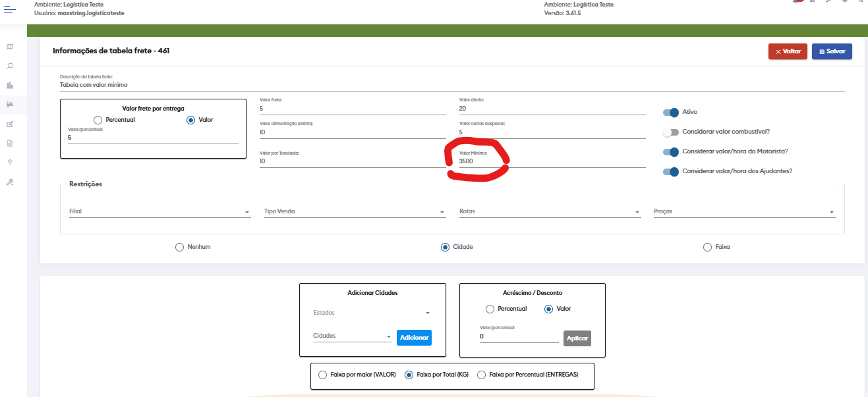
Task: Click the red Voltar button
Action: [x=788, y=51]
